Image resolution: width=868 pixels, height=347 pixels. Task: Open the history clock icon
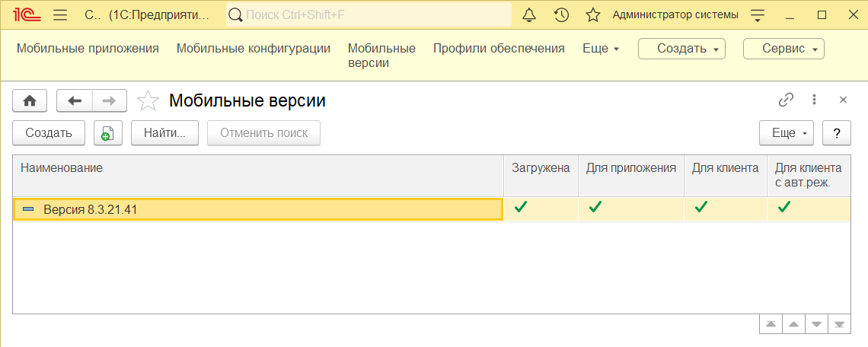561,15
